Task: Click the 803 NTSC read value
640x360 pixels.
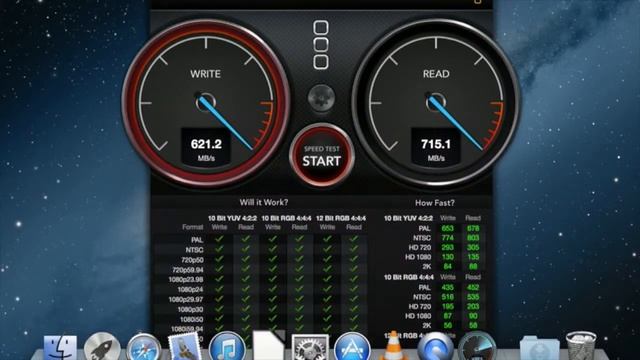Action: tap(473, 238)
